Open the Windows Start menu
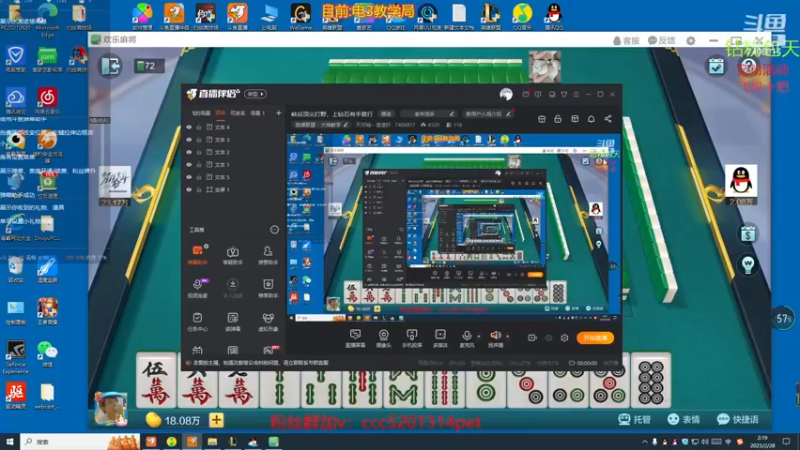This screenshot has height=450, width=800. tap(10, 441)
